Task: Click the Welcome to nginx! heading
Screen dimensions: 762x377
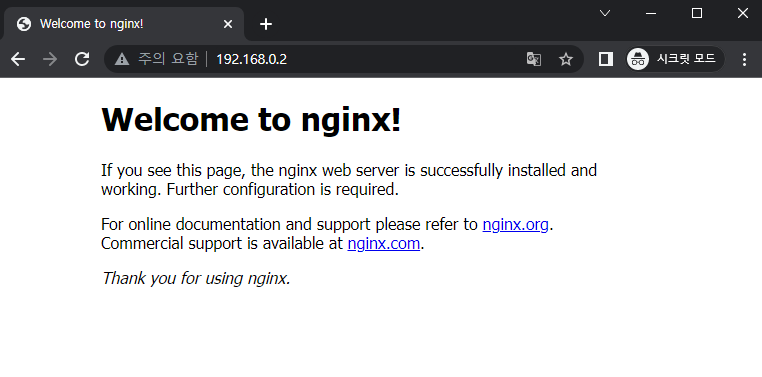Action: (251, 119)
